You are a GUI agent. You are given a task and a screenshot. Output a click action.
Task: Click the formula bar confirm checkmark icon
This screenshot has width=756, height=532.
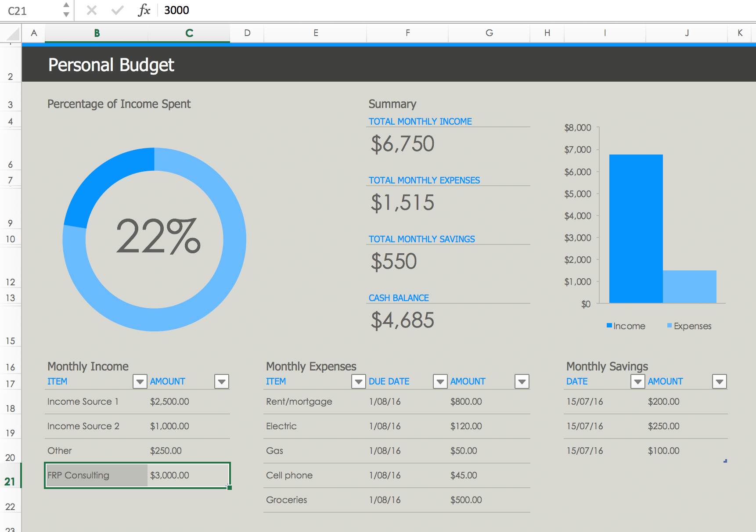click(x=117, y=10)
